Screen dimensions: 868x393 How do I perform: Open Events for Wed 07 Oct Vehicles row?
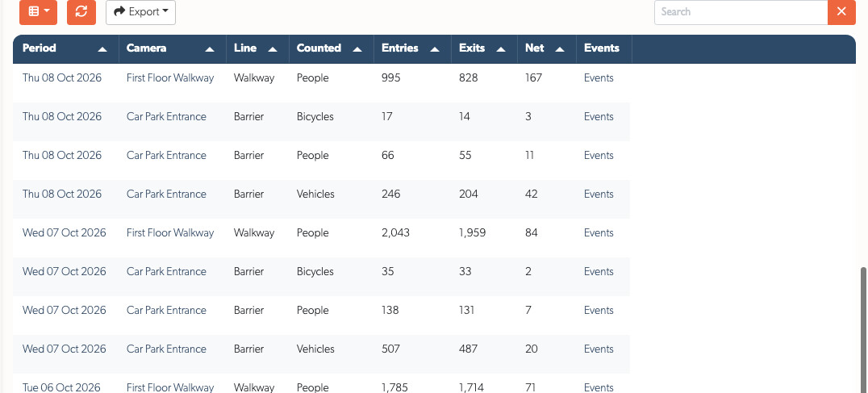tap(599, 349)
